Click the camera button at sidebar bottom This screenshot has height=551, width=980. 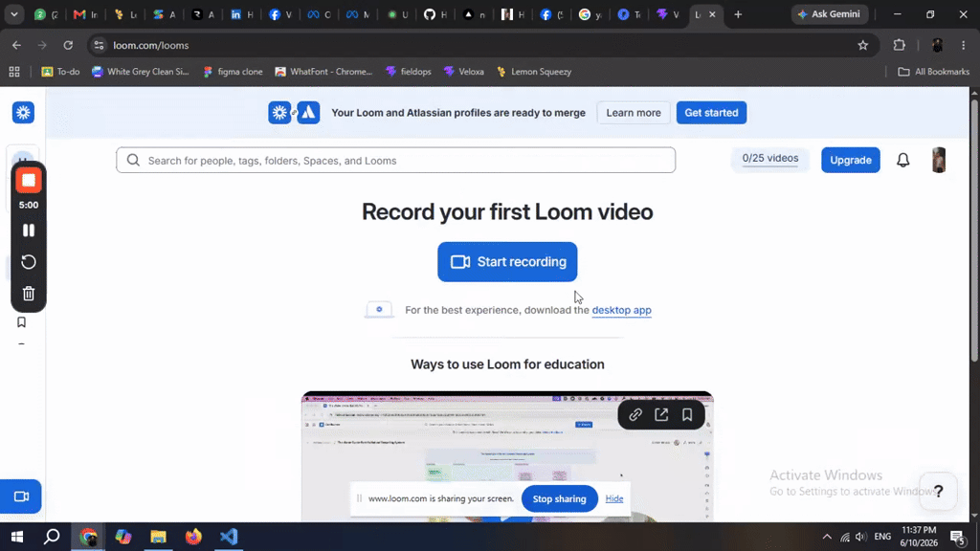coord(21,496)
